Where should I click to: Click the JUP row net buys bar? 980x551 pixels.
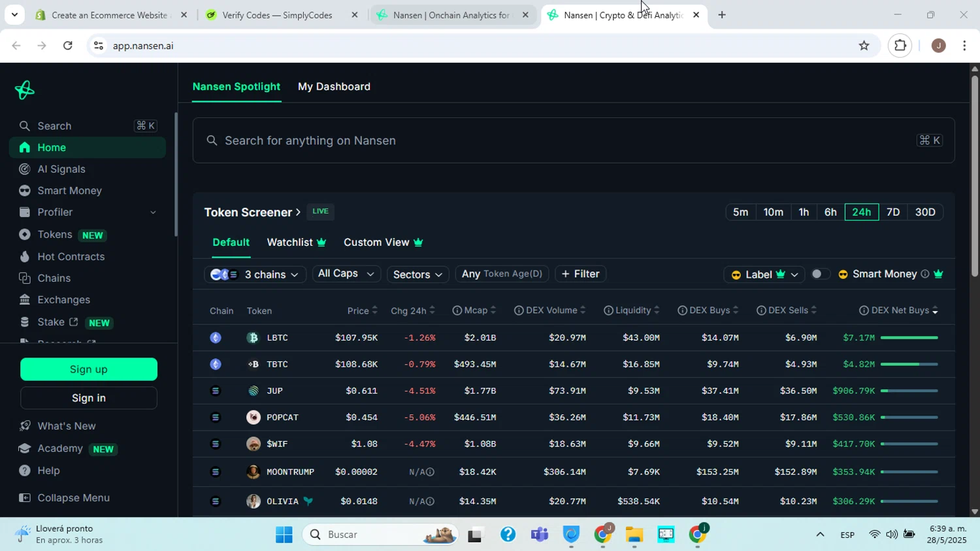click(909, 391)
